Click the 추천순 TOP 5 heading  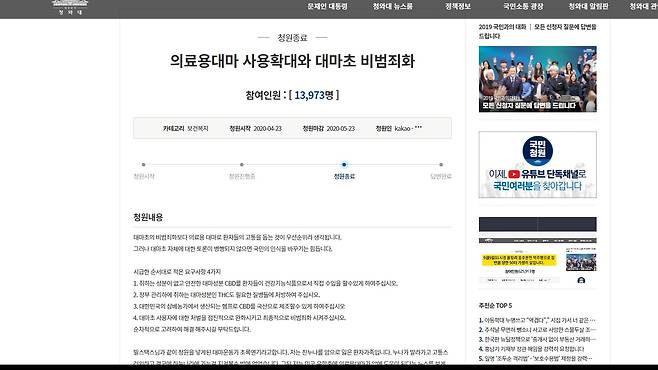(x=496, y=305)
